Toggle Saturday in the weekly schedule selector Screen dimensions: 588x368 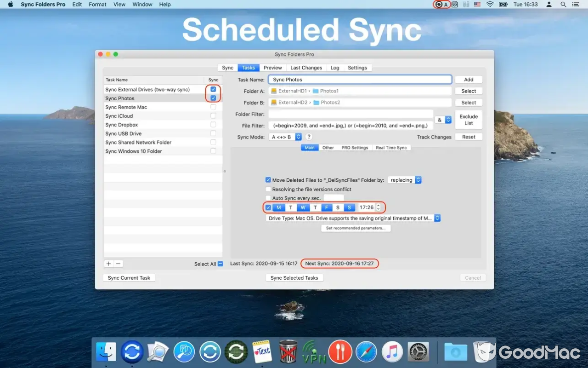click(x=338, y=207)
